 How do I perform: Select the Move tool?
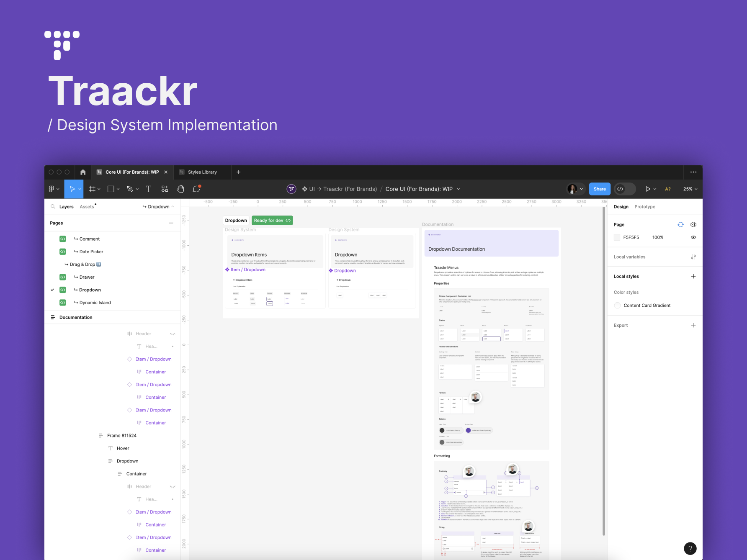pyautogui.click(x=72, y=189)
